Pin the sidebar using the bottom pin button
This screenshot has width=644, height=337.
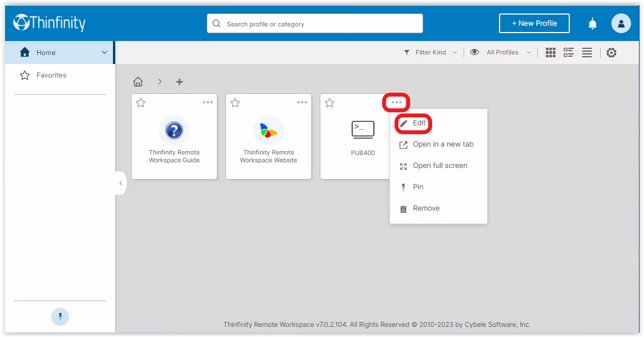coord(60,316)
